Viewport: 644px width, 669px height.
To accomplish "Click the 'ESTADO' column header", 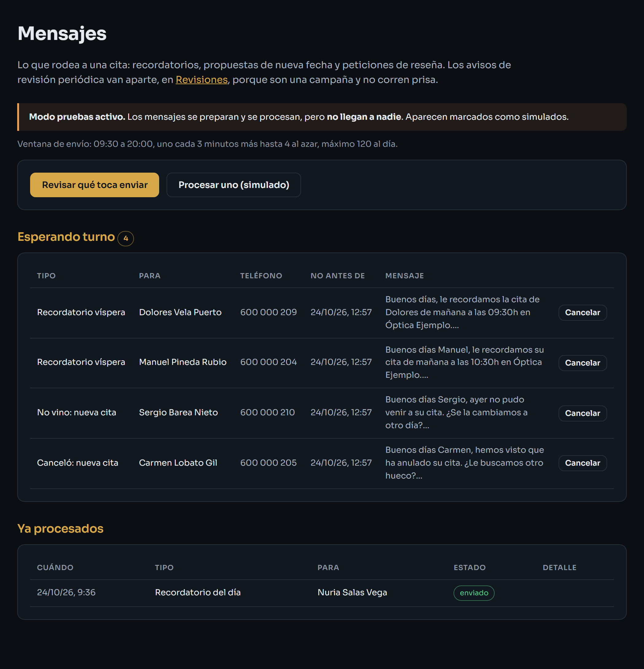I will point(469,568).
